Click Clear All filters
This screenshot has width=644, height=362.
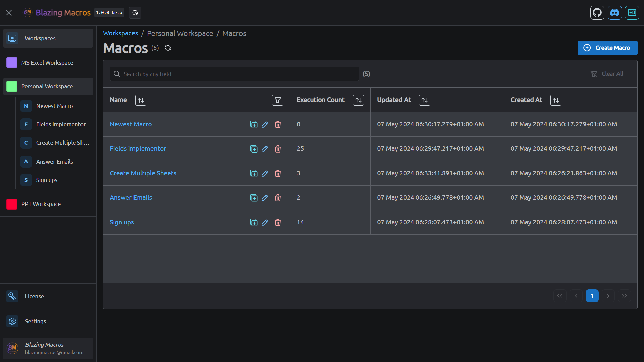pyautogui.click(x=607, y=74)
